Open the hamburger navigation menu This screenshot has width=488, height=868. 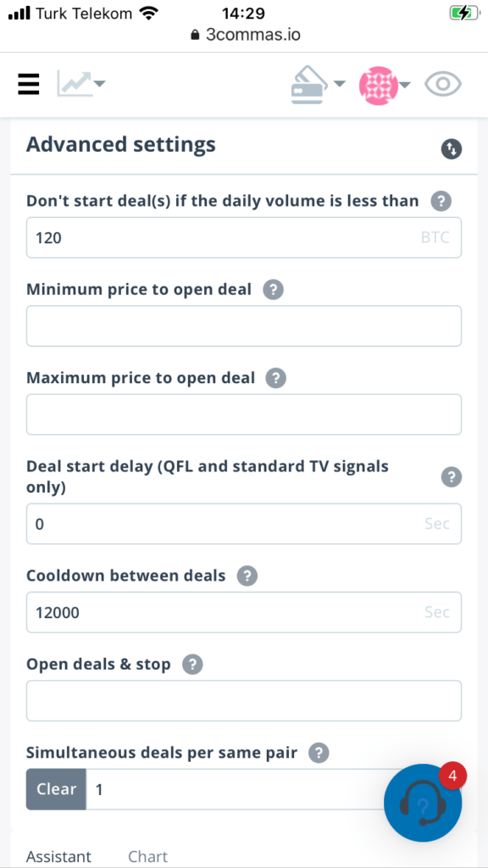click(28, 85)
